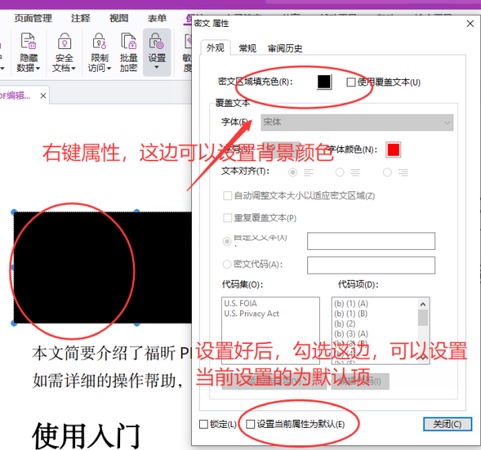Switch to the 注释 ribbon tab

click(80, 18)
